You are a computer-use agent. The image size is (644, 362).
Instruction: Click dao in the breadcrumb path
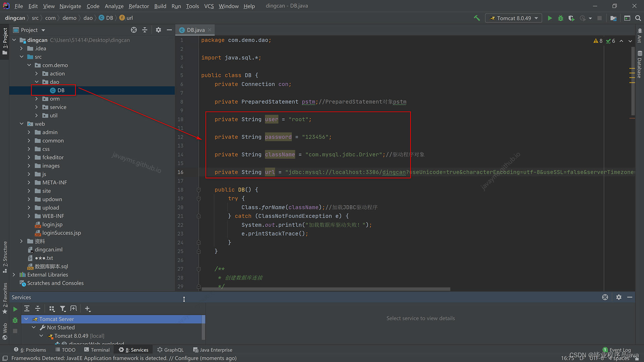point(88,18)
